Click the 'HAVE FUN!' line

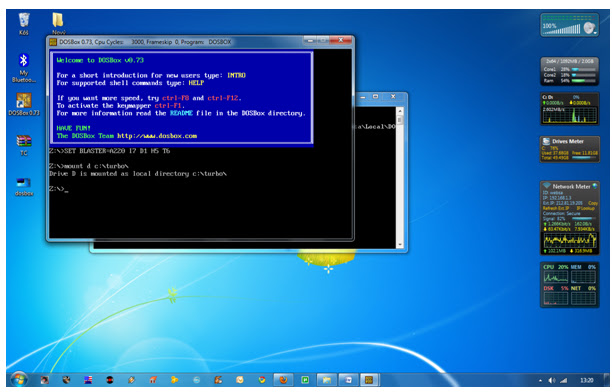point(73,128)
